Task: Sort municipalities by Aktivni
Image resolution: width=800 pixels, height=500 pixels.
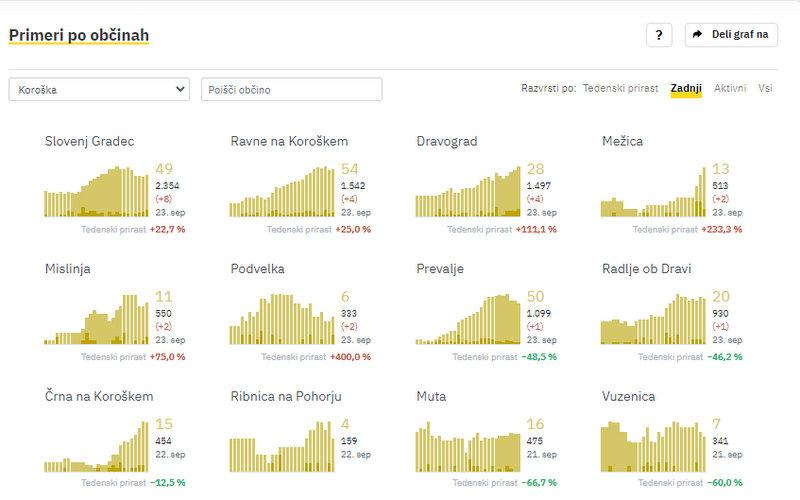Action: click(x=730, y=88)
